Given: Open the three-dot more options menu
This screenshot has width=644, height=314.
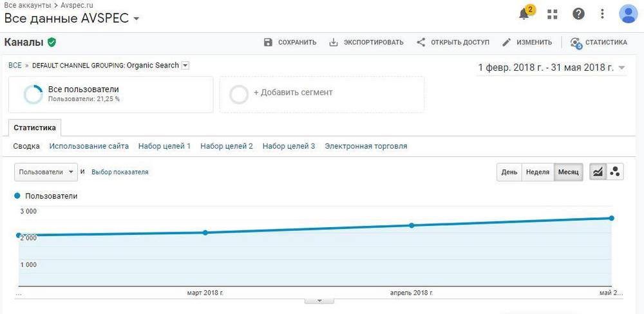Looking at the screenshot, I should coord(602,14).
